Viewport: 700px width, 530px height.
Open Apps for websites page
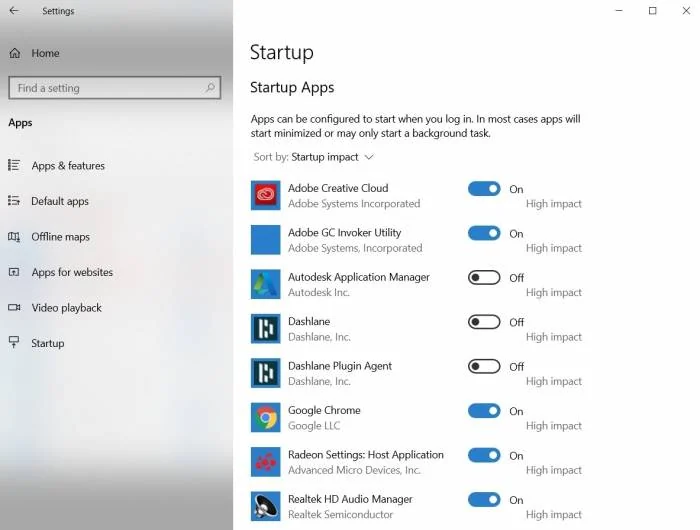point(72,272)
